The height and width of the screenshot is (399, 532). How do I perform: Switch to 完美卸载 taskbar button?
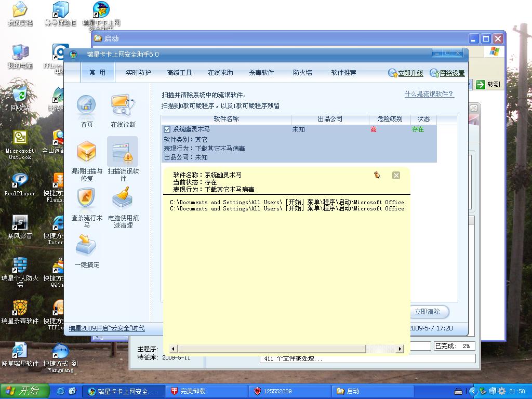coord(206,391)
